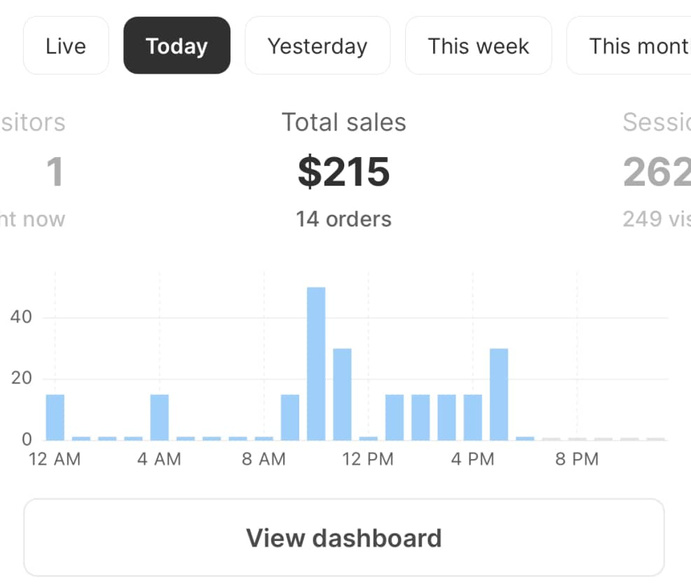Select the 5 PM sales bar

coord(499,394)
